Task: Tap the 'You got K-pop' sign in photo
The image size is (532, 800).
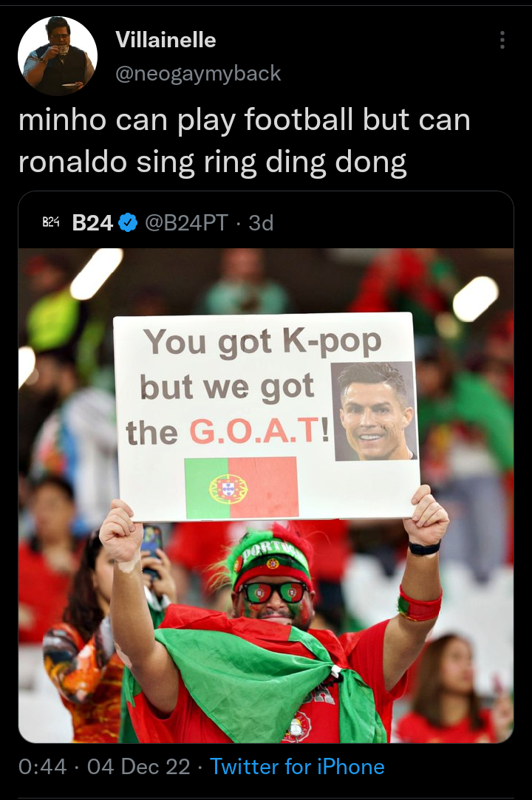Action: point(266,417)
